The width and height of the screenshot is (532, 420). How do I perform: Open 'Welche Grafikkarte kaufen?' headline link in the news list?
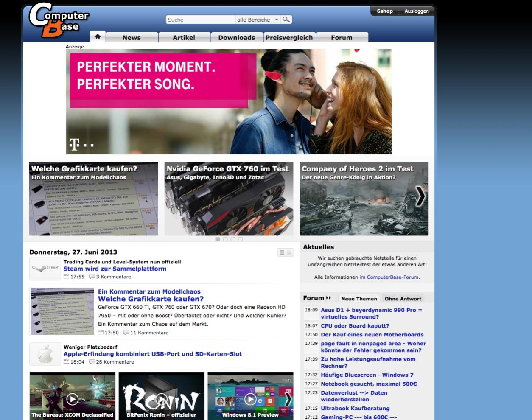pyautogui.click(x=151, y=299)
